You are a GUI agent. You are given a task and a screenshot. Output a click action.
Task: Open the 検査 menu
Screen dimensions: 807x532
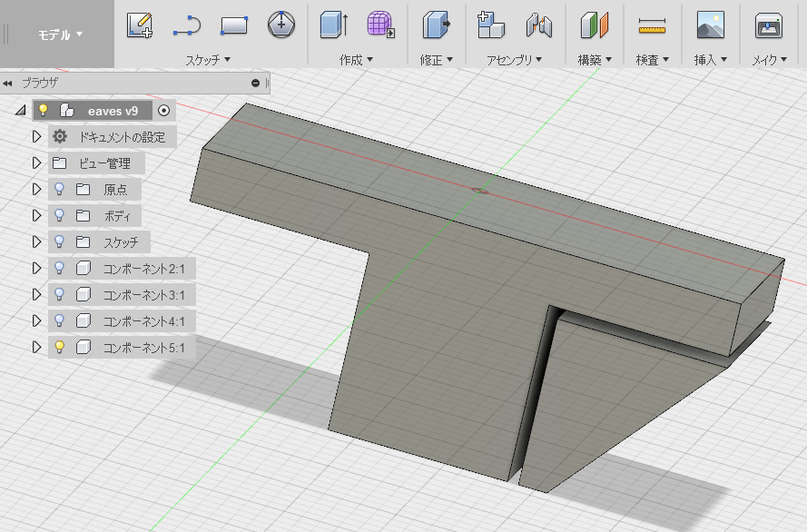(652, 60)
